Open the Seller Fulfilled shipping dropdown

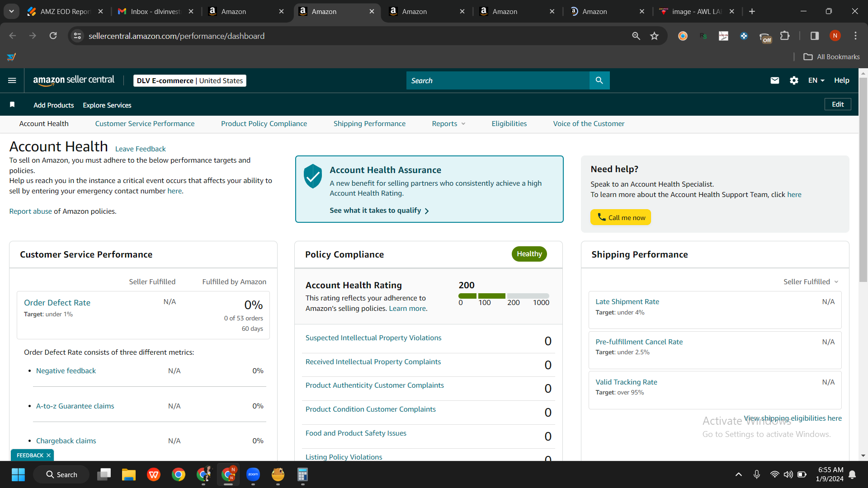(811, 282)
